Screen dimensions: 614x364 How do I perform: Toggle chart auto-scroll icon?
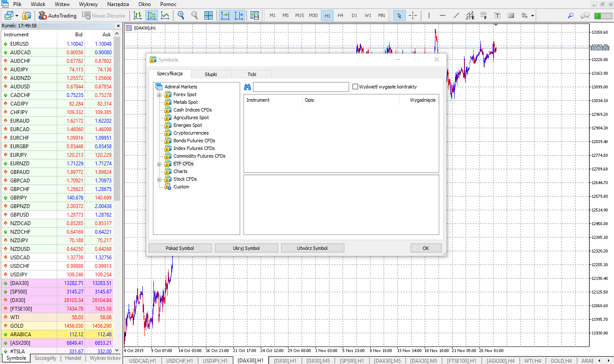tap(225, 15)
